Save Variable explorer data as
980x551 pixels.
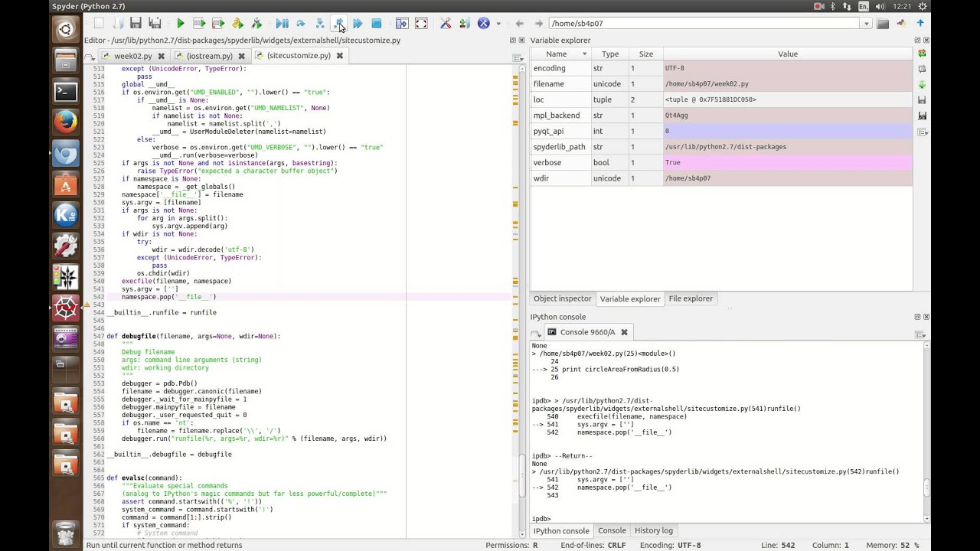(922, 116)
